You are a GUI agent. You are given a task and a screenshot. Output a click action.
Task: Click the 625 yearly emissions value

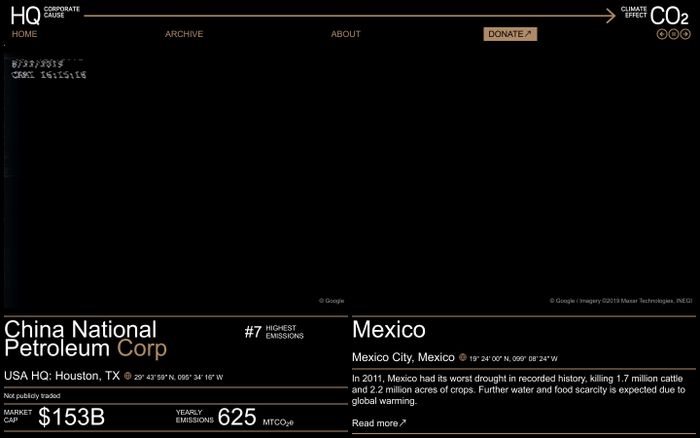pyautogui.click(x=237, y=417)
